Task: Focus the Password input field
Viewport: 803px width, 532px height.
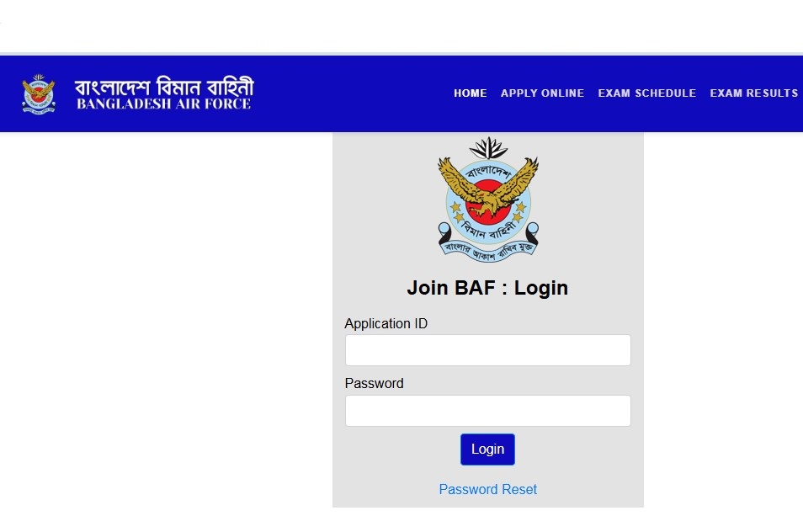Action: [488, 411]
